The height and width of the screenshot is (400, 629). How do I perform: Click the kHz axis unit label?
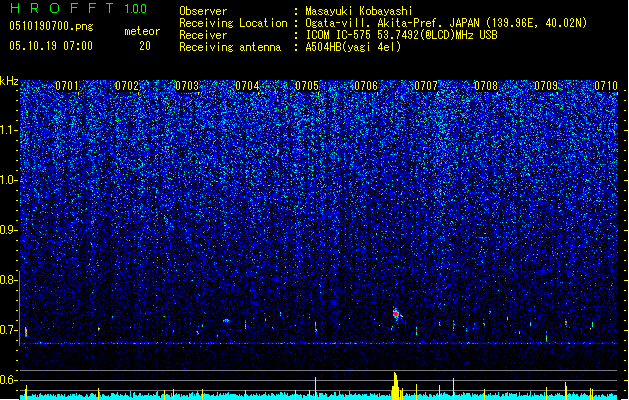pyautogui.click(x=9, y=81)
